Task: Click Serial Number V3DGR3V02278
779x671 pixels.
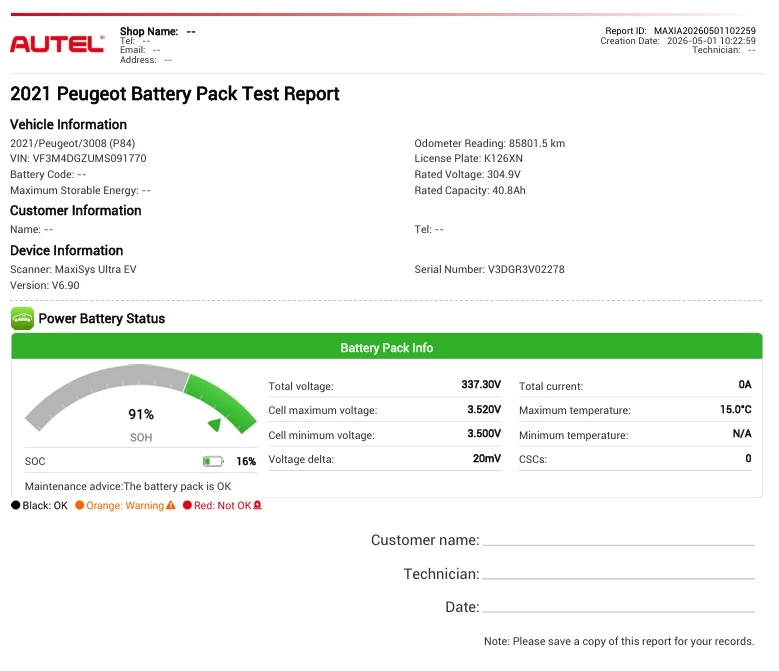Action: [489, 269]
